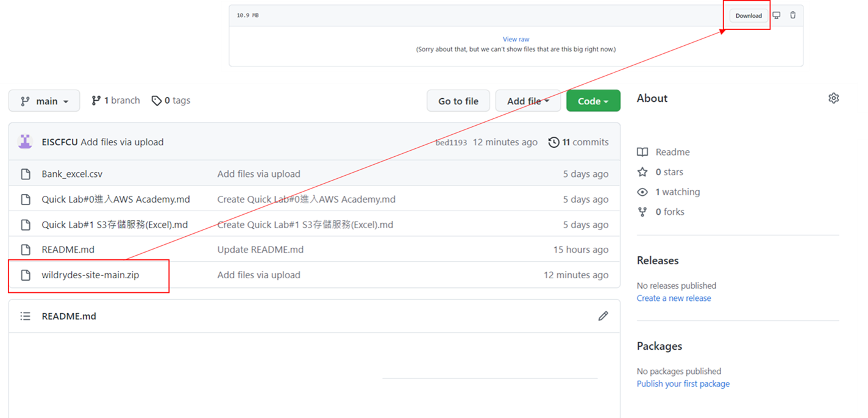
Task: Click Publish your first package link
Action: (x=683, y=384)
